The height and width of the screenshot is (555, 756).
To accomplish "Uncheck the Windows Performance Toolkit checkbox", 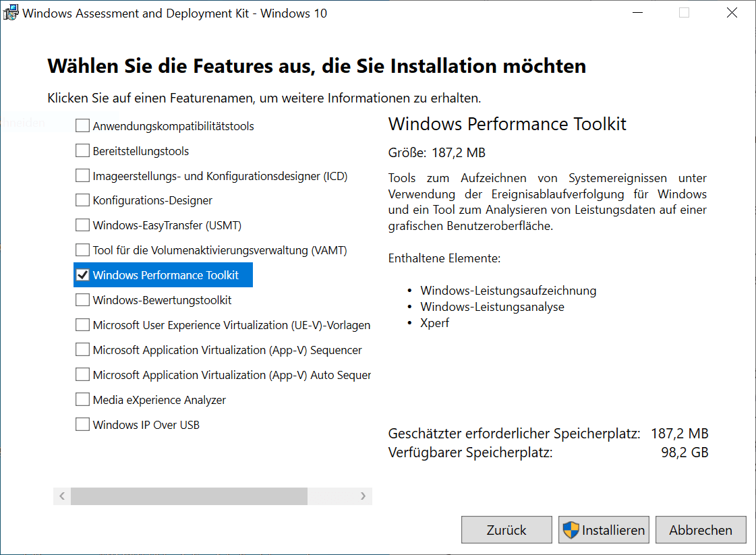I will click(82, 275).
